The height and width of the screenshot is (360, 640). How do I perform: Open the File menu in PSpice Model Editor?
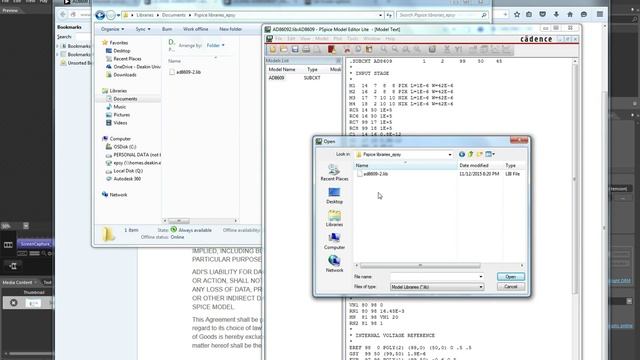pos(278,39)
